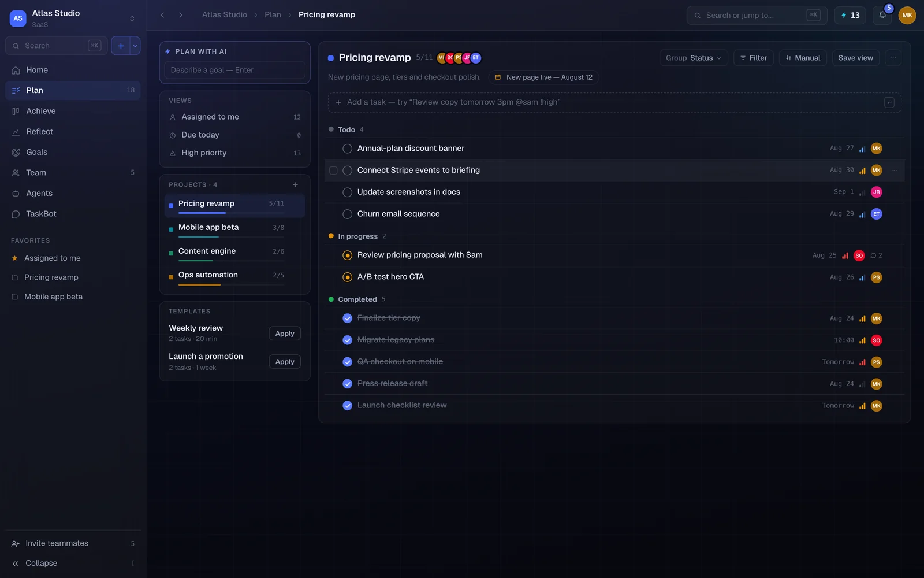Click the Add a task input field
Screen dimensions: 924x578
(614, 102)
